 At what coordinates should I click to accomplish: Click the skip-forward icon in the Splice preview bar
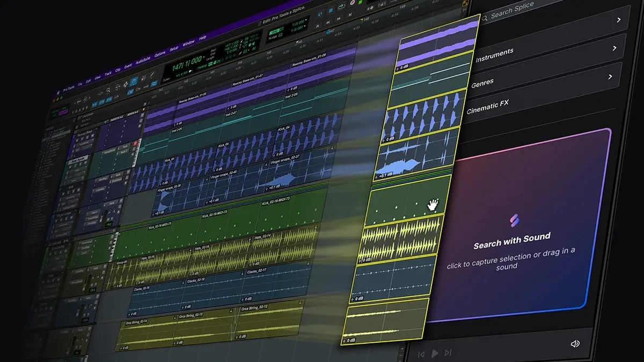[448, 352]
